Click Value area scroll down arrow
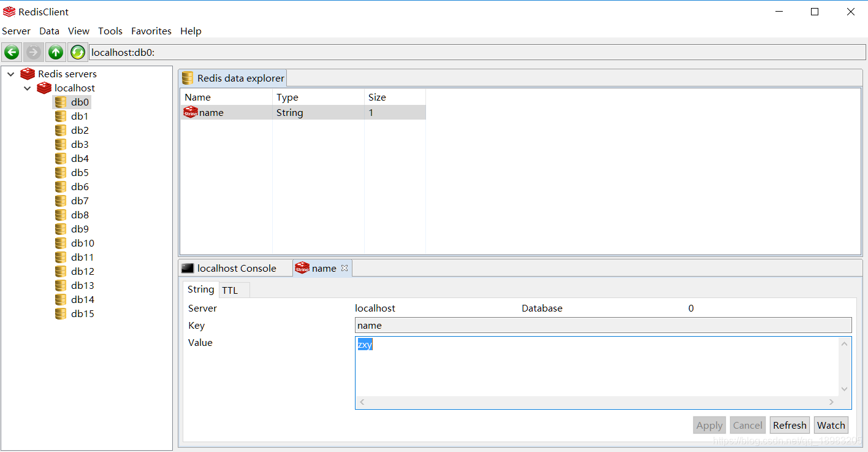 (845, 389)
